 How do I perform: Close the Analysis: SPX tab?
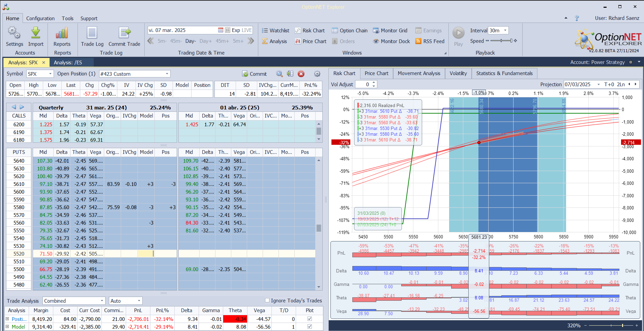point(43,62)
